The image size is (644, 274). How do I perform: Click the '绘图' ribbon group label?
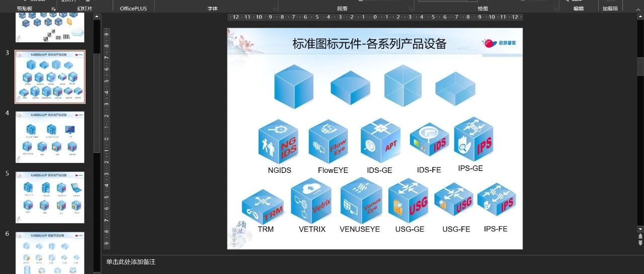[x=483, y=9]
